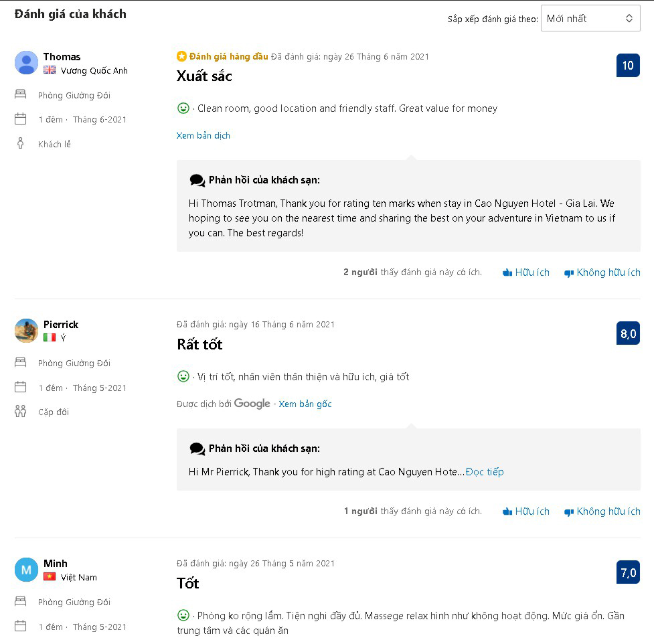Click the smiley icon in Thomas's review

coord(183,108)
